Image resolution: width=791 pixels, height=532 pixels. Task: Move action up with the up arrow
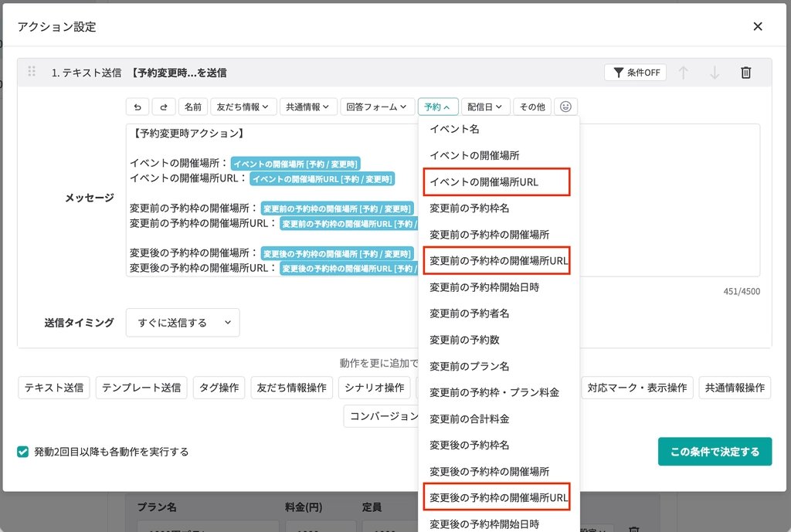coord(683,73)
